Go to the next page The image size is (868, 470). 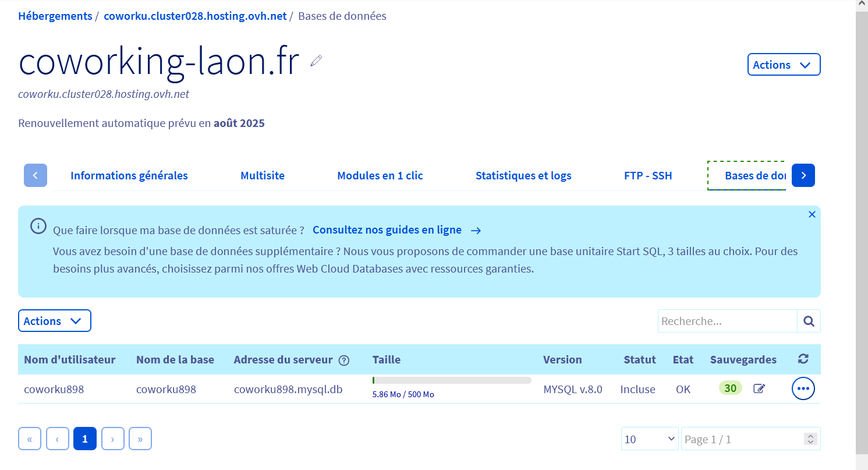coord(113,439)
